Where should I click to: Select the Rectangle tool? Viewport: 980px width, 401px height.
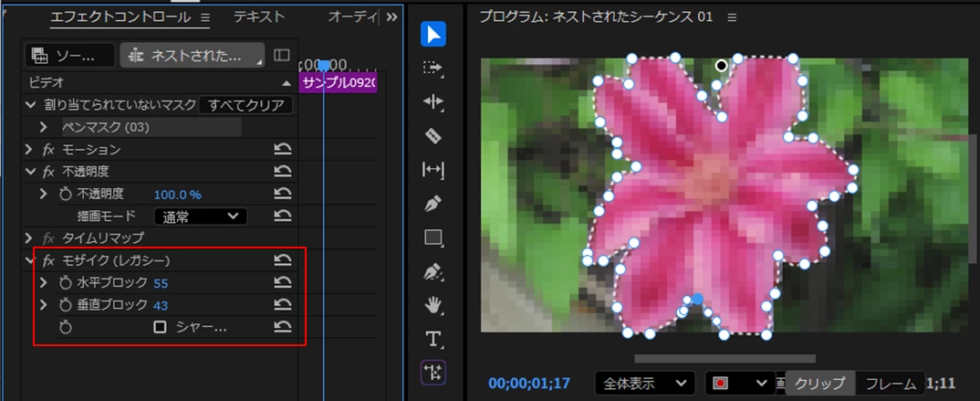[x=433, y=237]
